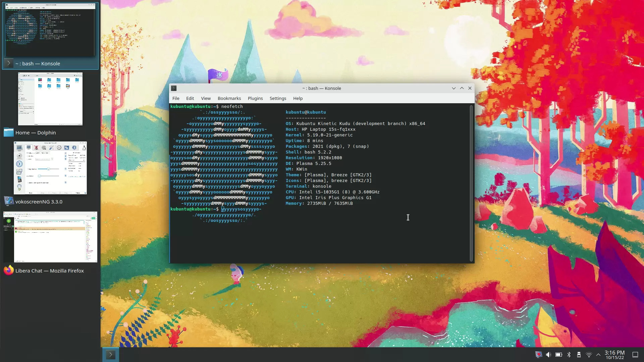
Task: Mute system audio via the speaker tray icon
Action: click(549, 355)
